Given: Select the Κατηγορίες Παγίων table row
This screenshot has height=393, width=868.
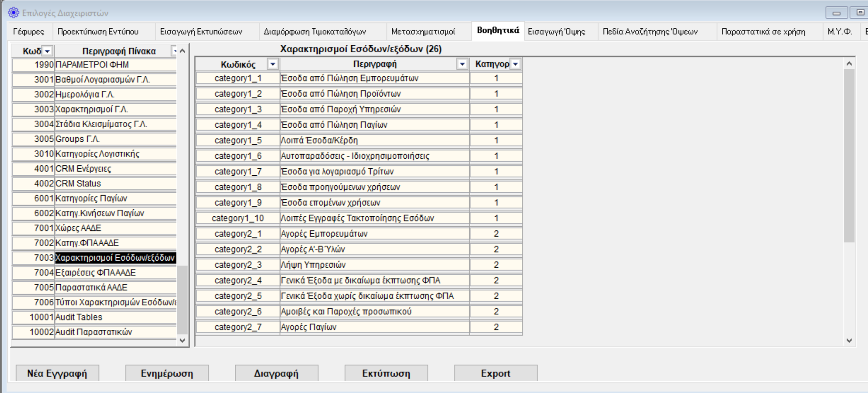Looking at the screenshot, I should coord(91,198).
